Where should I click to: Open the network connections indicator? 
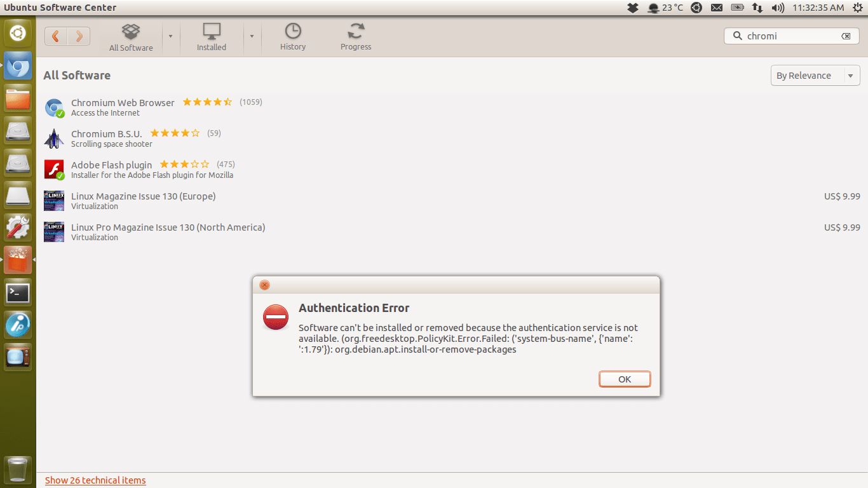click(x=757, y=8)
